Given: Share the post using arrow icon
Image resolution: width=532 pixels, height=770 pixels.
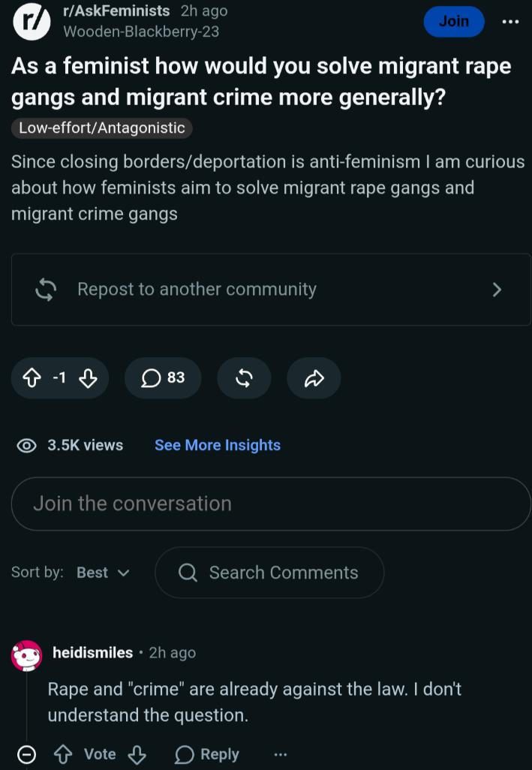Looking at the screenshot, I should tap(314, 377).
